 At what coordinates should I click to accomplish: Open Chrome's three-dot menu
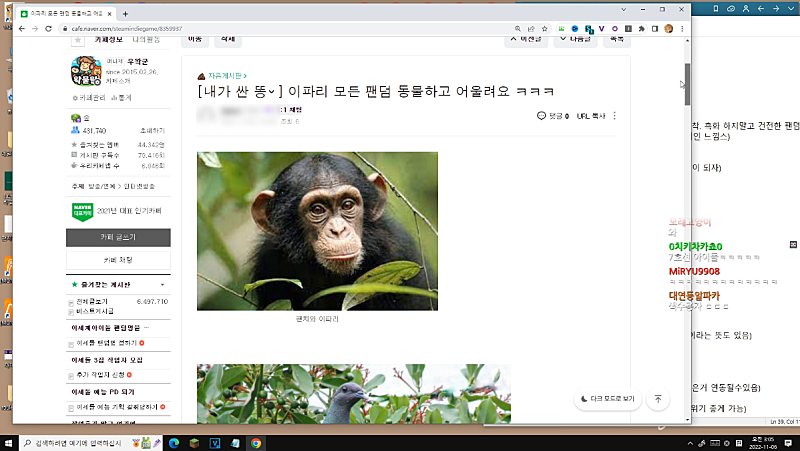pyautogui.click(x=682, y=28)
